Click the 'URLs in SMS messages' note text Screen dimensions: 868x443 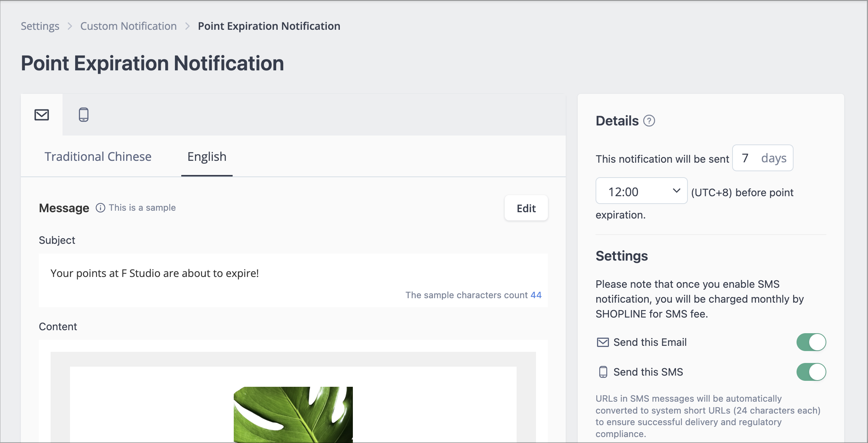[708, 416]
